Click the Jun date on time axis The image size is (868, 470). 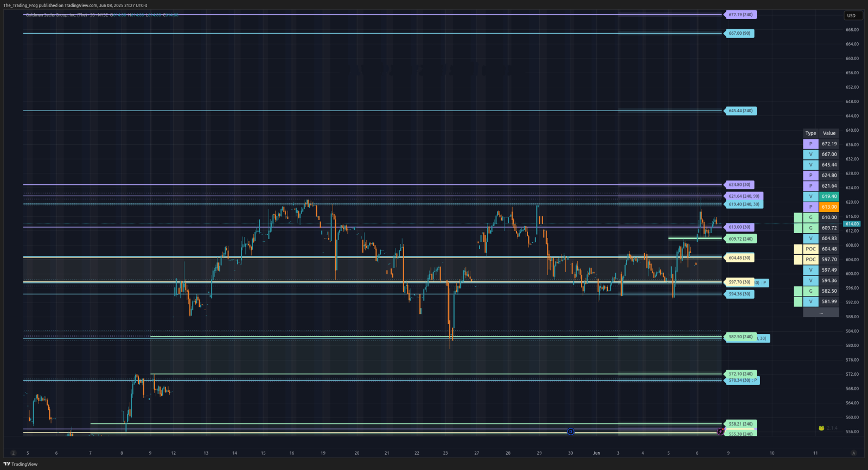pyautogui.click(x=596, y=453)
